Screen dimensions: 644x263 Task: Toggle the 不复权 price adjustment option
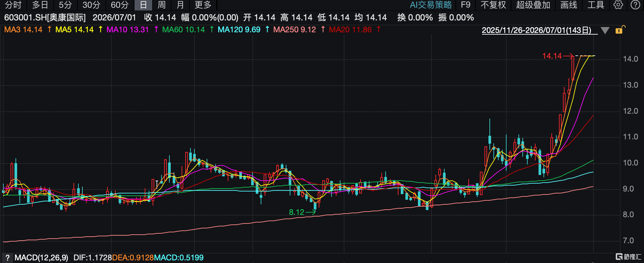pos(493,5)
